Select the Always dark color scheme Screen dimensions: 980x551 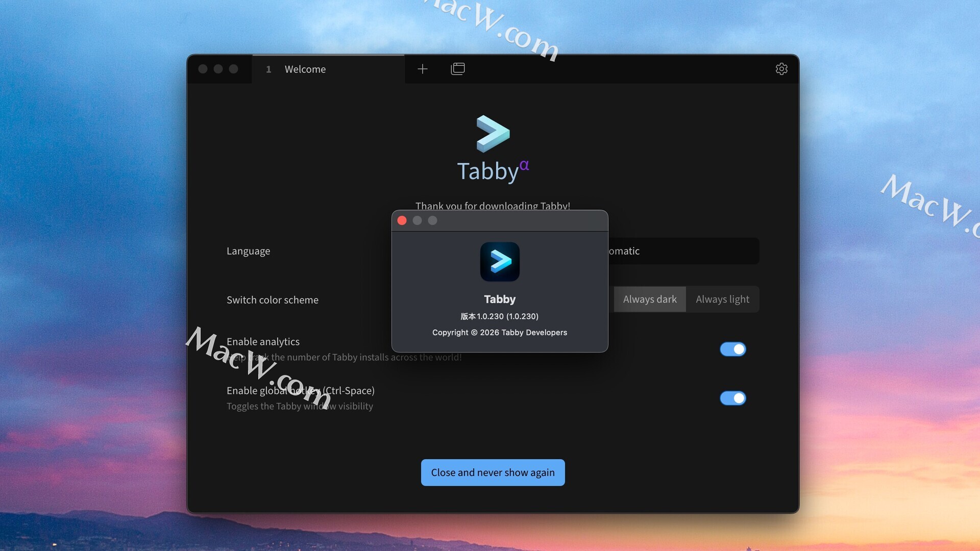tap(649, 299)
